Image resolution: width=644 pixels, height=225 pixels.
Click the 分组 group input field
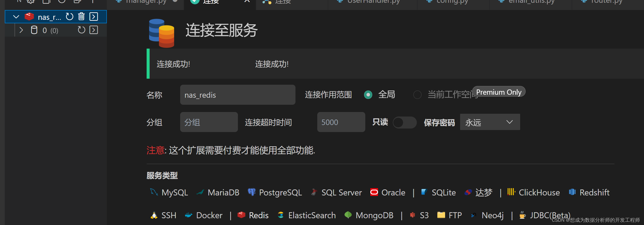(x=209, y=122)
